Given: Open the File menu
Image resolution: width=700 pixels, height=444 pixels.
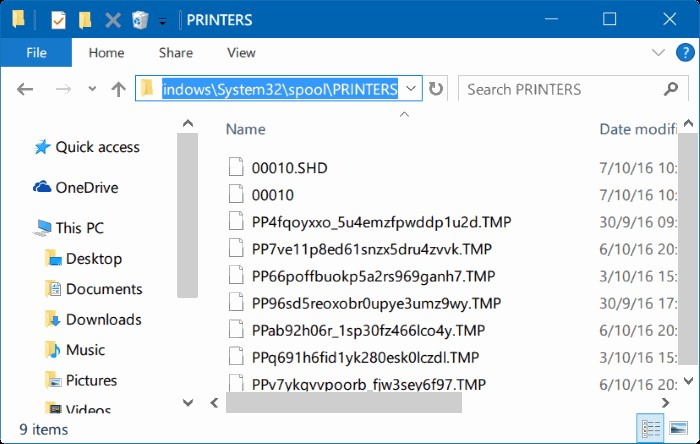Looking at the screenshot, I should point(36,53).
